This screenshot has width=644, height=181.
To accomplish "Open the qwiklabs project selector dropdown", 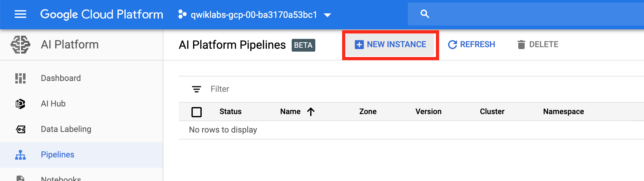I will coord(254,15).
